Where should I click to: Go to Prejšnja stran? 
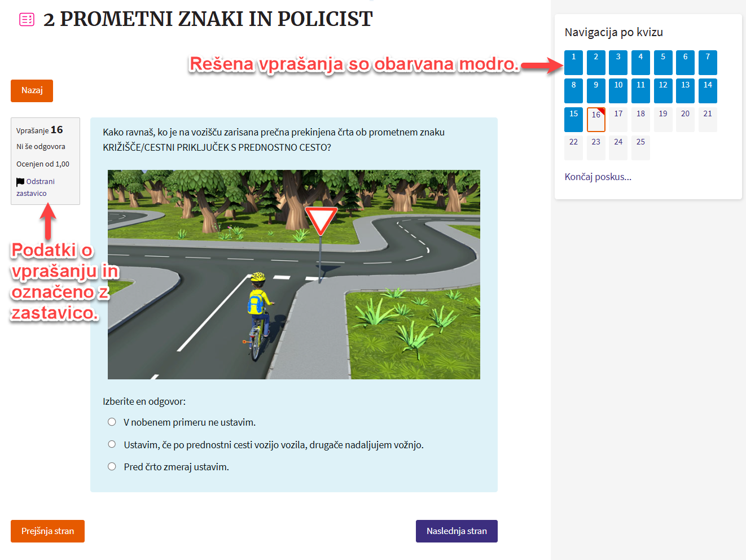tap(47, 531)
